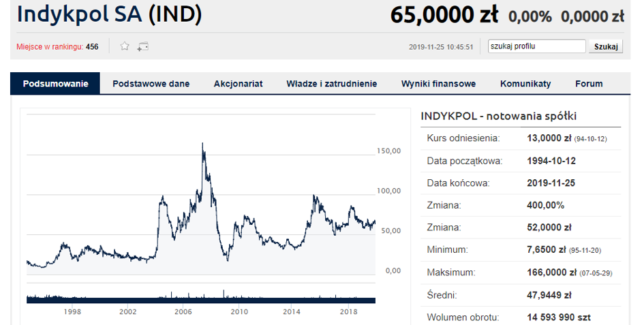Click the timestamp 2019-11-25 10:45:51
Image resolution: width=644 pixels, height=325 pixels.
441,47
